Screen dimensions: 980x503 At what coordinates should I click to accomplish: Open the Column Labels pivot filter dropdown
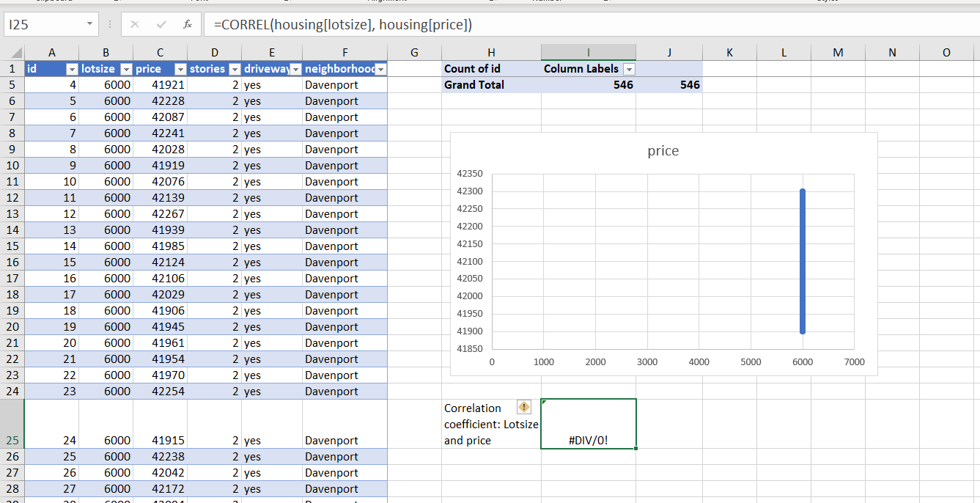628,69
